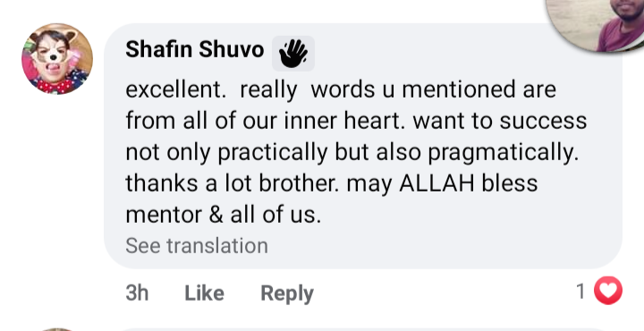The height and width of the screenshot is (331, 644).
Task: Reply to Shafin Shuvo's comment
Action: pyautogui.click(x=287, y=293)
